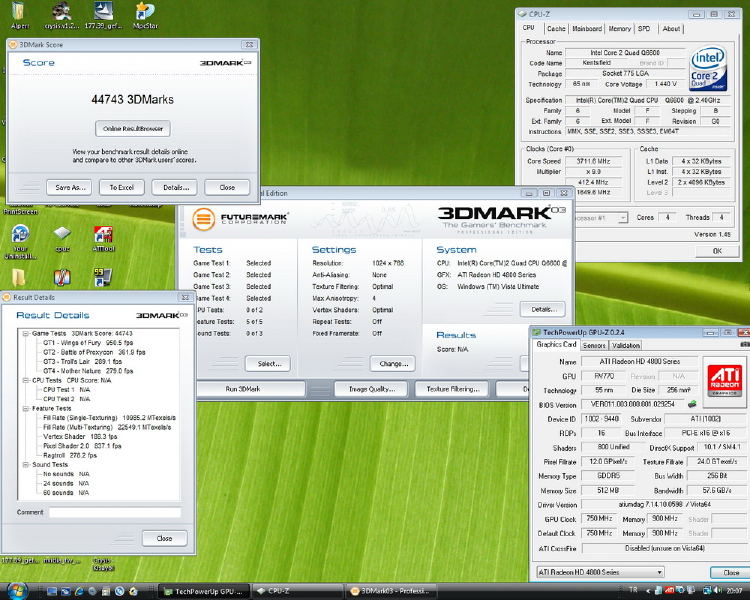Open the 177.39_gef desktop icon at top

click(x=103, y=15)
